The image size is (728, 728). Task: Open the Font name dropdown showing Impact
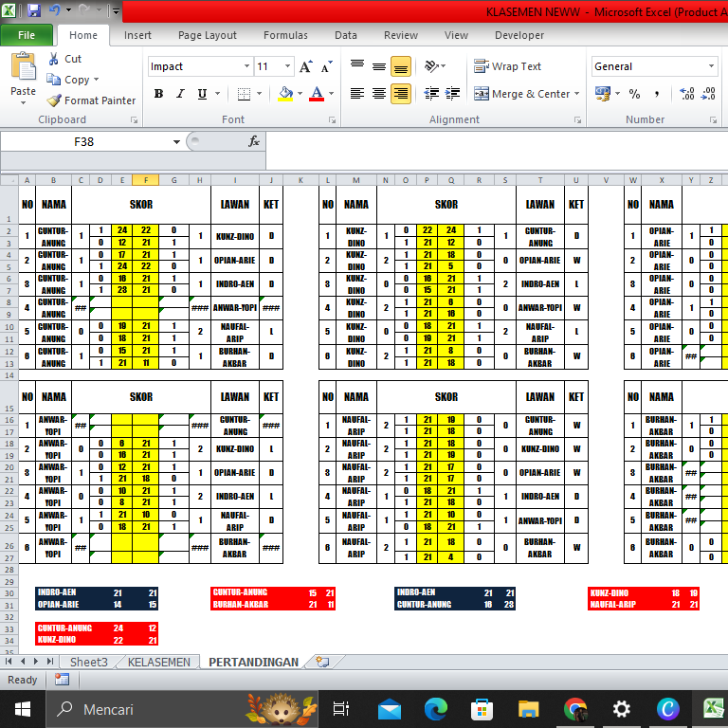pos(247,66)
